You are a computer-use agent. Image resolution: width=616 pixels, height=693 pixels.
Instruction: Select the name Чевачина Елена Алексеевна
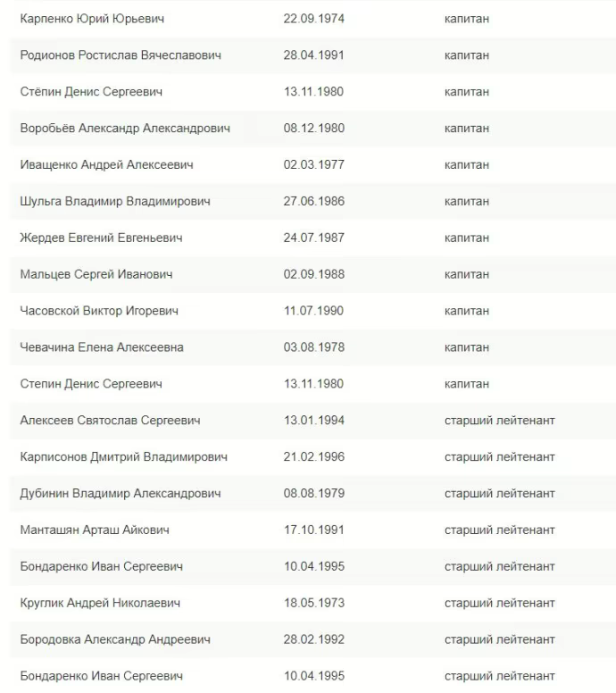[102, 347]
